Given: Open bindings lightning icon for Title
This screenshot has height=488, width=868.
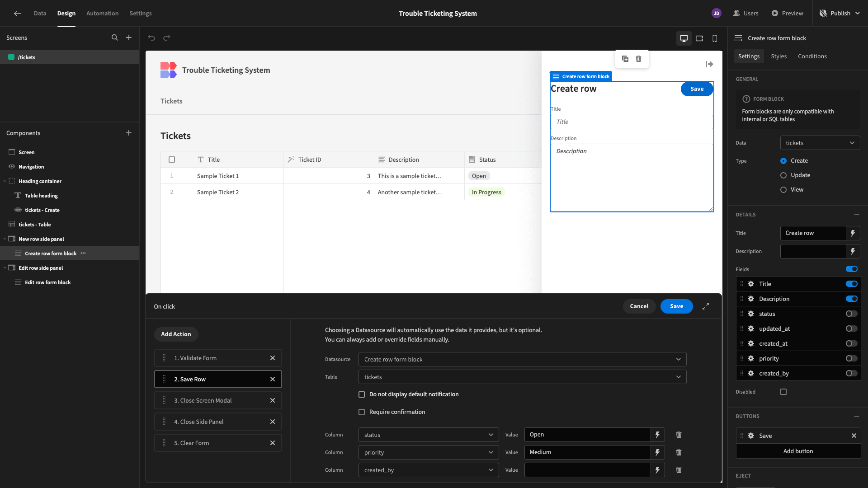Looking at the screenshot, I should pos(853,233).
